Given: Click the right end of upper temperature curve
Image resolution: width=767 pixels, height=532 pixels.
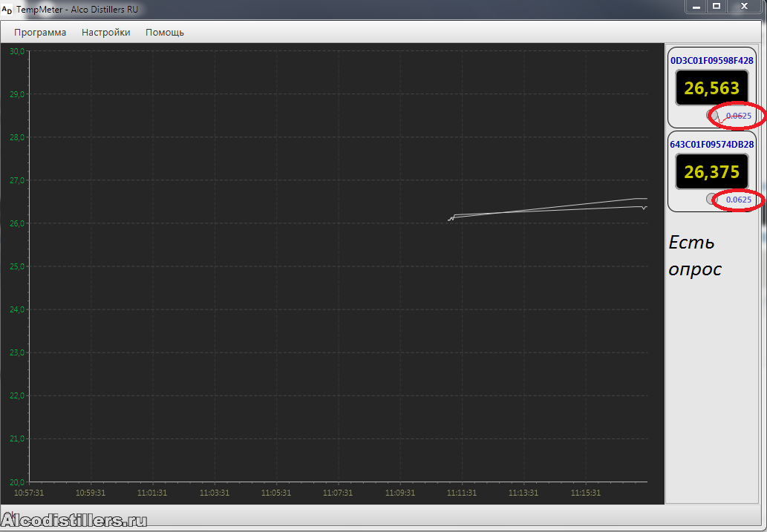Looking at the screenshot, I should point(644,198).
